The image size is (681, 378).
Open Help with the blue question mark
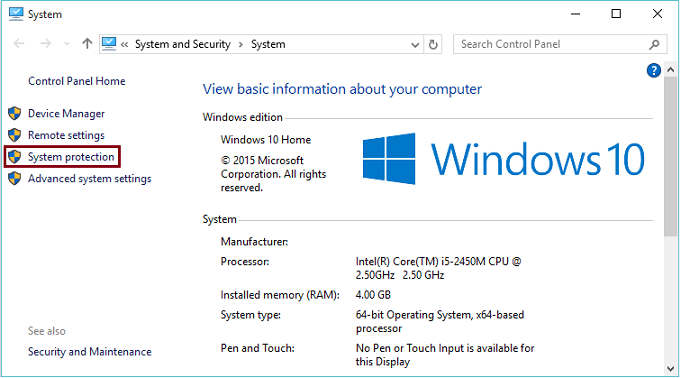654,70
